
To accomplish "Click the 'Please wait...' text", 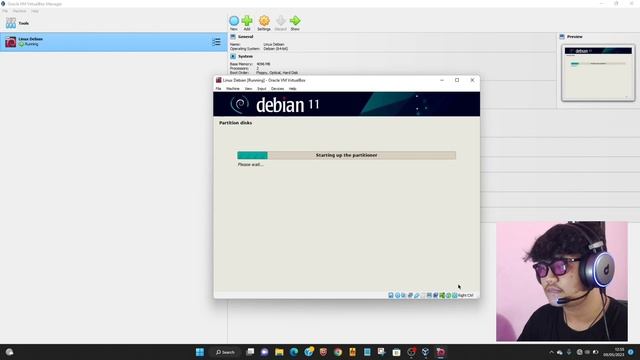I will pyautogui.click(x=250, y=164).
